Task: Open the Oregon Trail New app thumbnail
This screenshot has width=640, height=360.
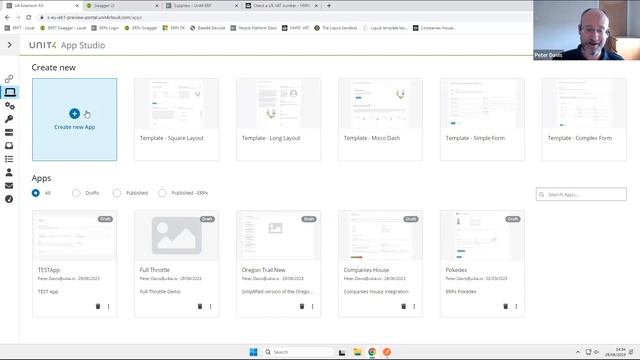Action: (278, 236)
